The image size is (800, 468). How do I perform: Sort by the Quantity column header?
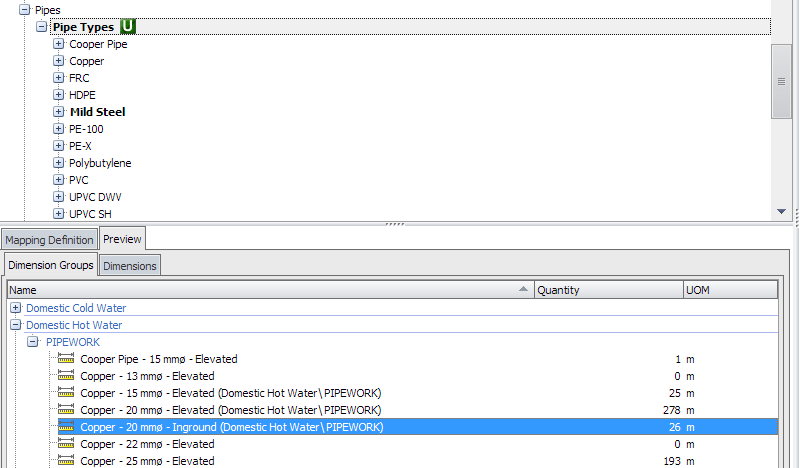(608, 290)
